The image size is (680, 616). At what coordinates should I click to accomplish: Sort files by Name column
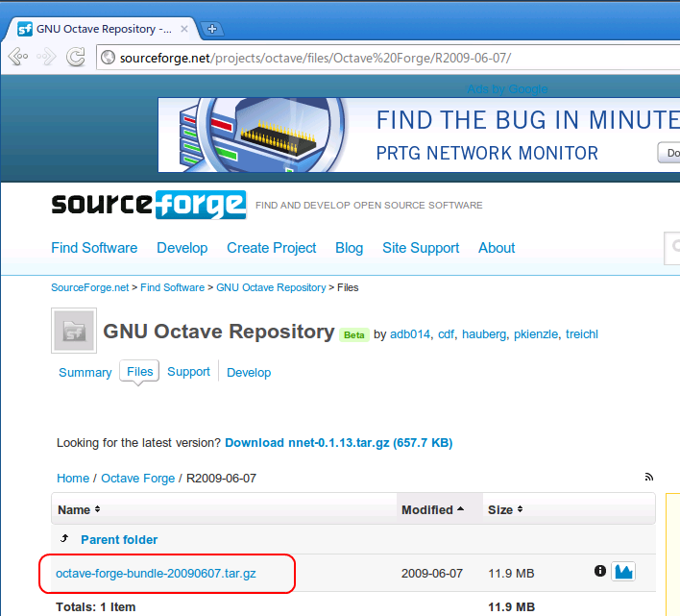tap(79, 509)
